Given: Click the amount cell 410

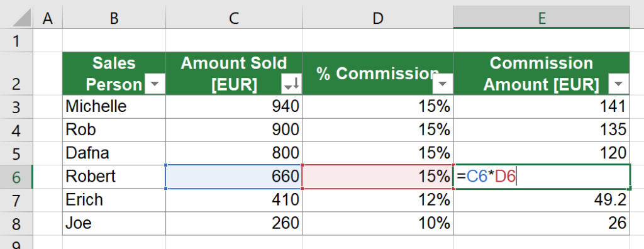Looking at the screenshot, I should (234, 200).
